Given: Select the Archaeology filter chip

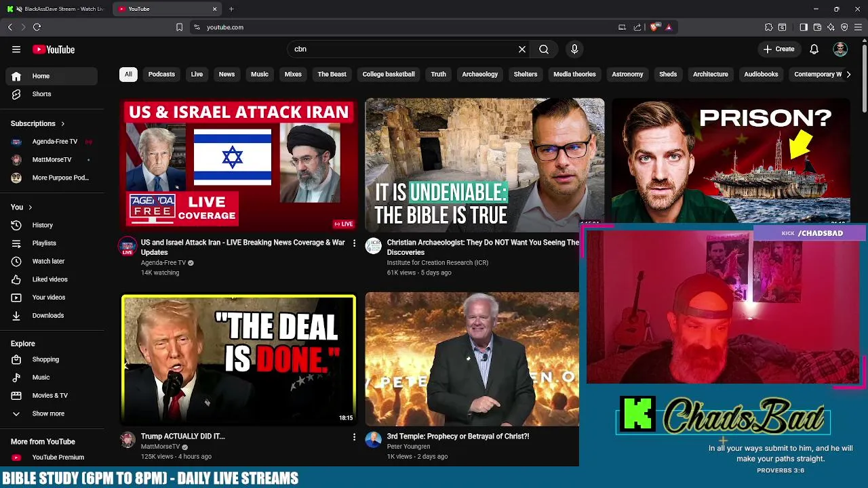Looking at the screenshot, I should click(x=480, y=75).
